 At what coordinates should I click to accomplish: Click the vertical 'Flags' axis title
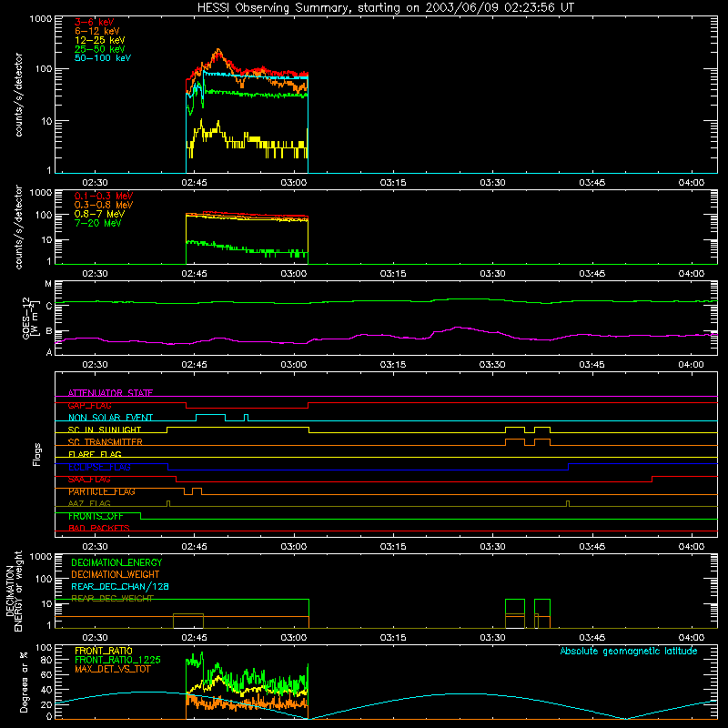tap(37, 454)
